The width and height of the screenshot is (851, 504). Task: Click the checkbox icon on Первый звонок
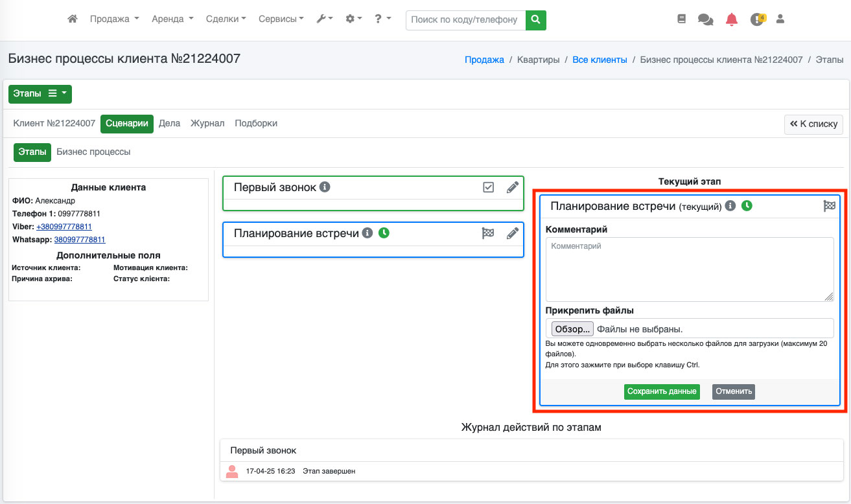(x=489, y=187)
